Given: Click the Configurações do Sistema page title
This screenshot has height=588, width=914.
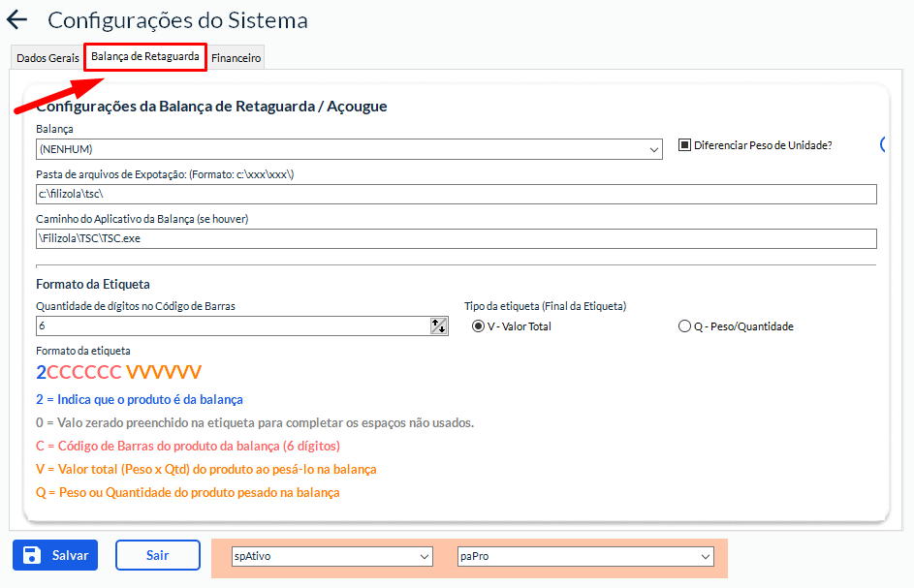Looking at the screenshot, I should point(177,19).
